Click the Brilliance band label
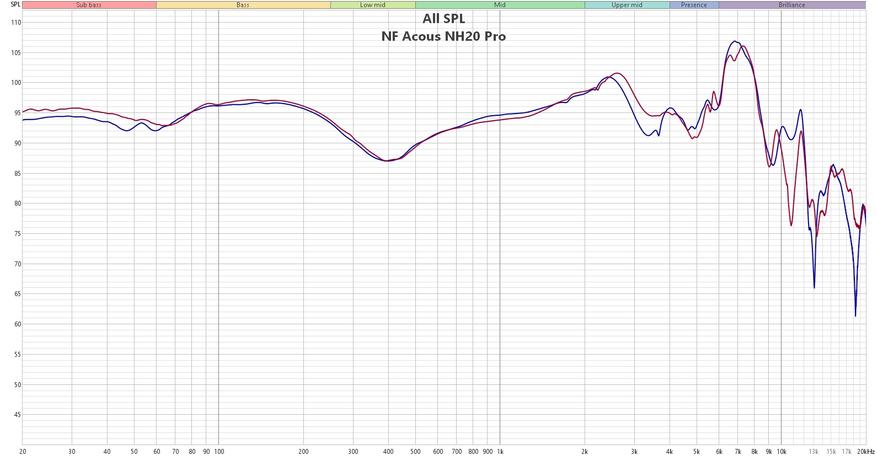877x458 pixels. click(792, 5)
